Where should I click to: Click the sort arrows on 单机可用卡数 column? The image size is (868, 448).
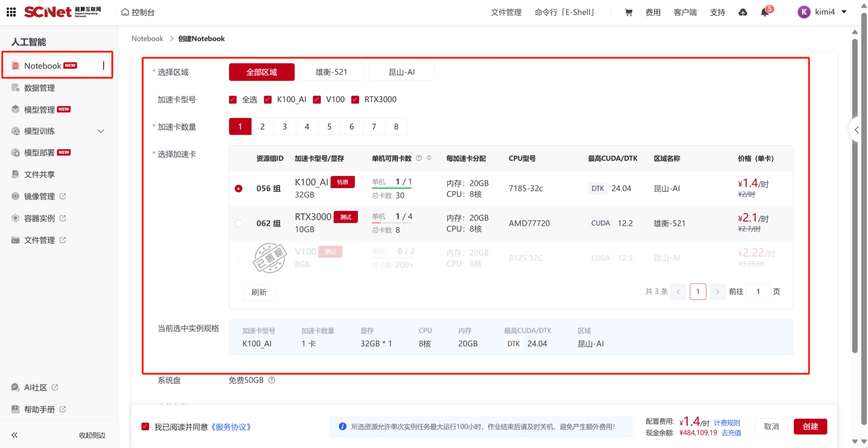pos(429,158)
